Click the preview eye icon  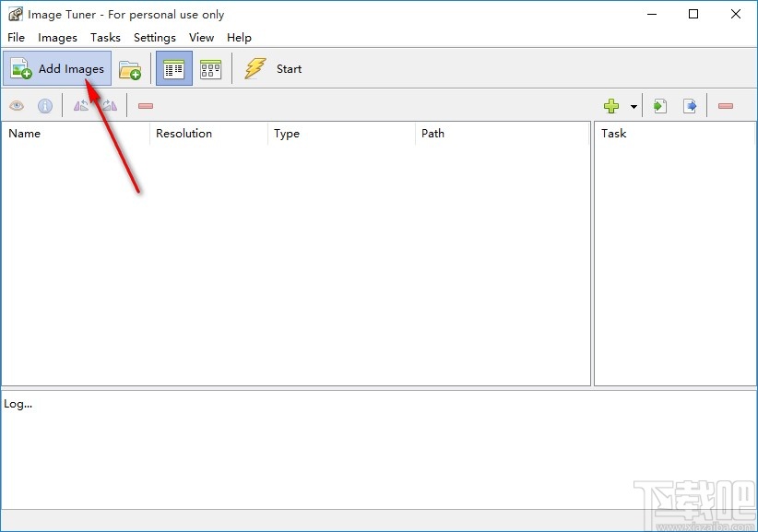[17, 106]
